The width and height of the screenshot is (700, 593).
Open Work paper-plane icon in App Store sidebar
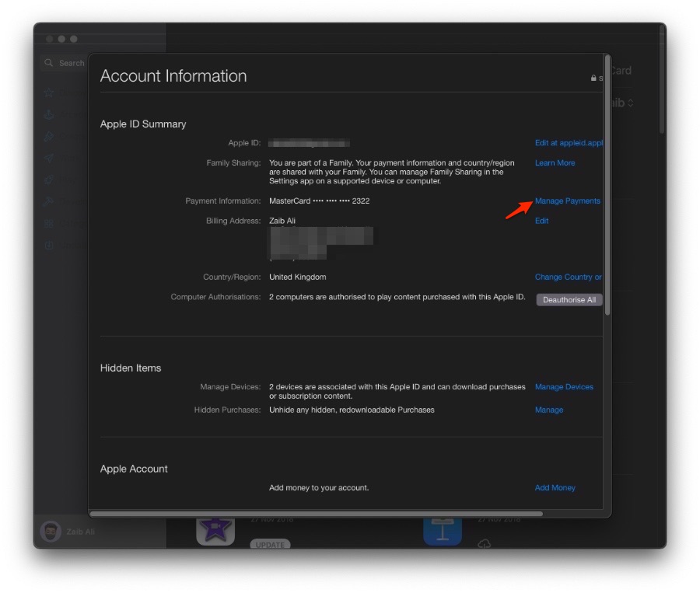tap(49, 158)
